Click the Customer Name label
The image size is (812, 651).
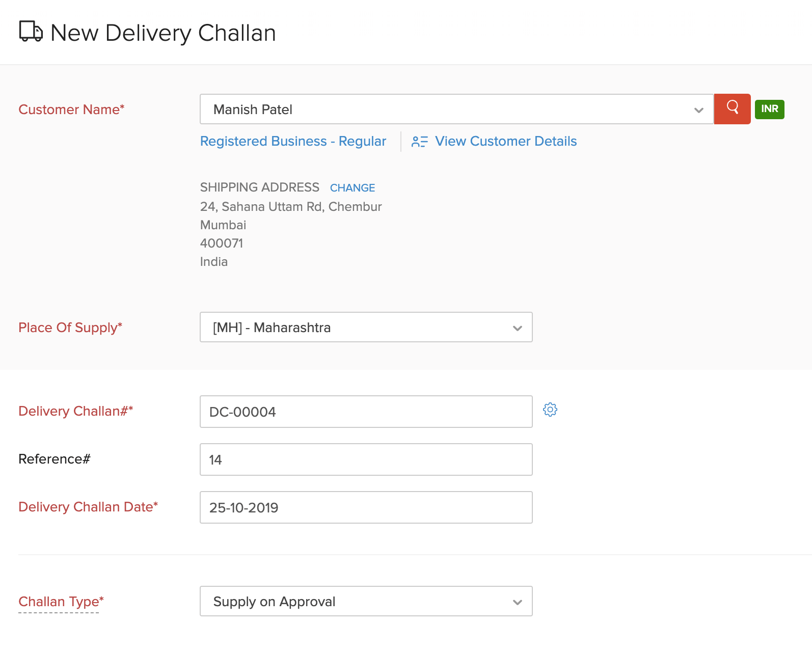click(71, 110)
